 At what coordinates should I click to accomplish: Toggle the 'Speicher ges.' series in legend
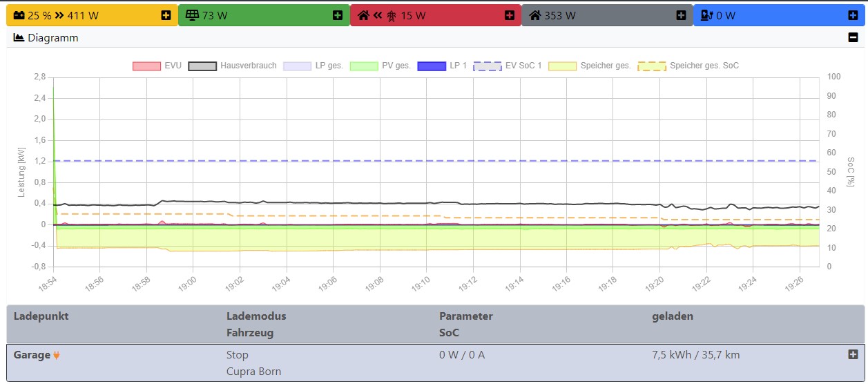pyautogui.click(x=590, y=66)
